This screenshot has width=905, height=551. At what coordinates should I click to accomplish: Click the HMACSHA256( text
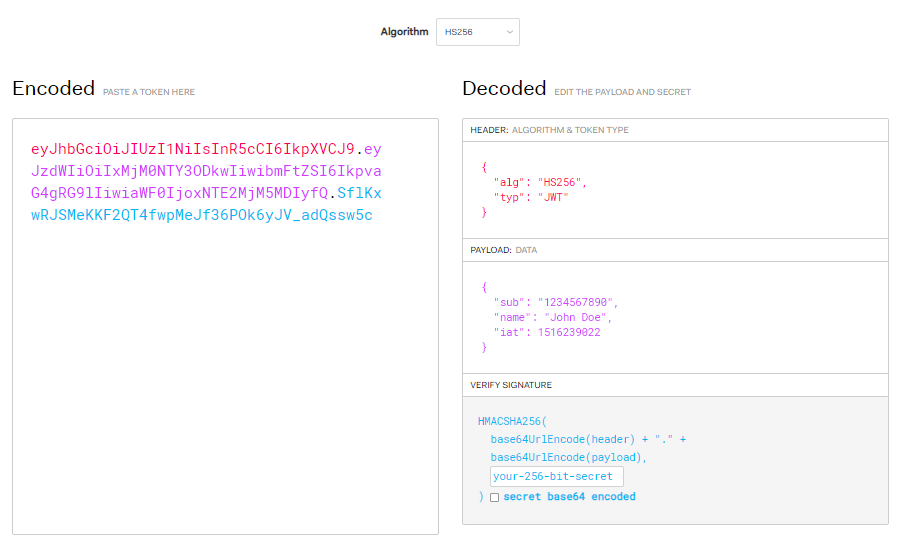tap(512, 421)
